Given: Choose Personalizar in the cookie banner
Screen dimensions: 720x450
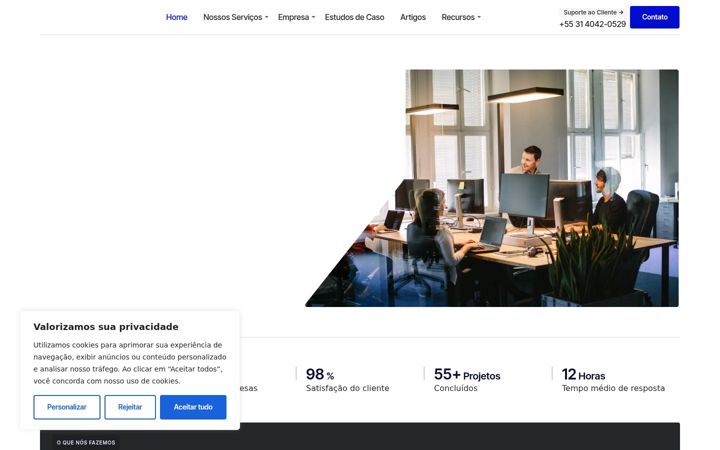Looking at the screenshot, I should (67, 407).
